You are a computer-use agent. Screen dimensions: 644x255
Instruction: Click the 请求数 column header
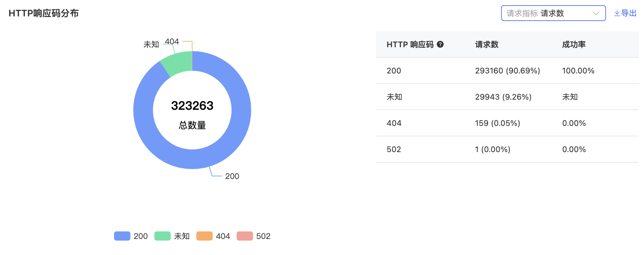[487, 44]
